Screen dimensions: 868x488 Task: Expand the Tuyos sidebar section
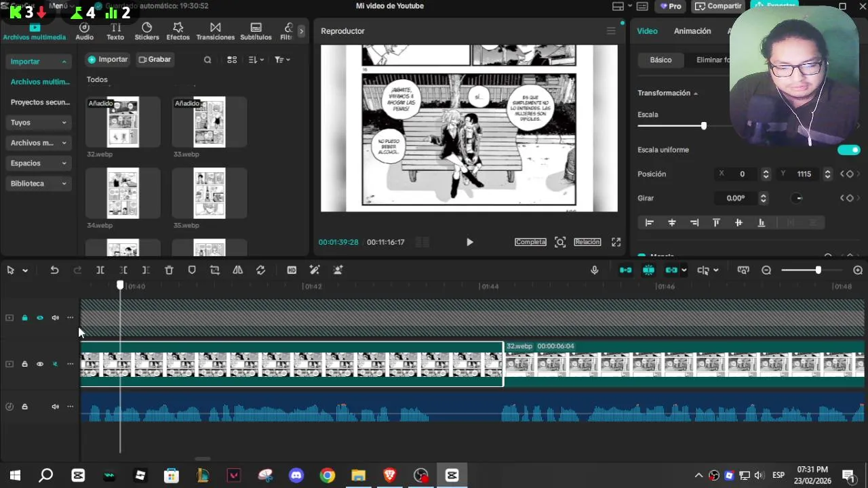click(39, 123)
